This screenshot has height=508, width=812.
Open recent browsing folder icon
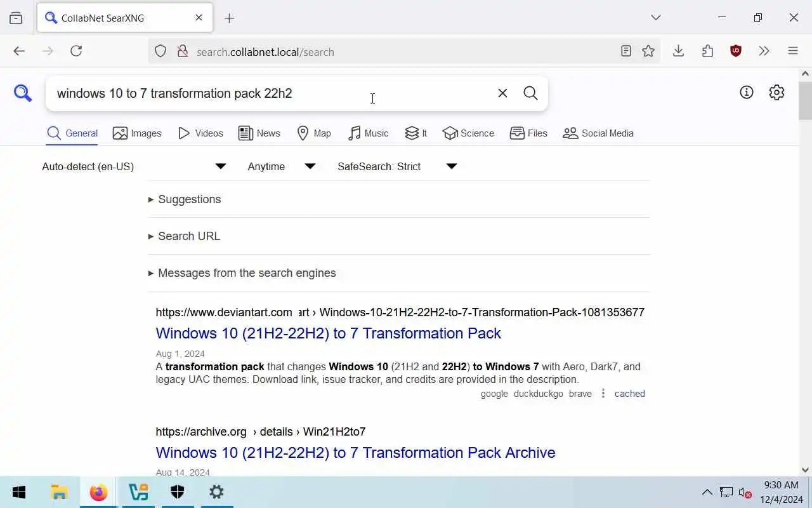coord(16,18)
